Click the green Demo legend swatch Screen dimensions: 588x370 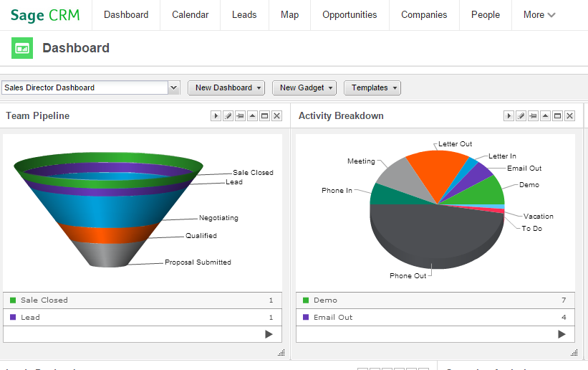tap(306, 300)
